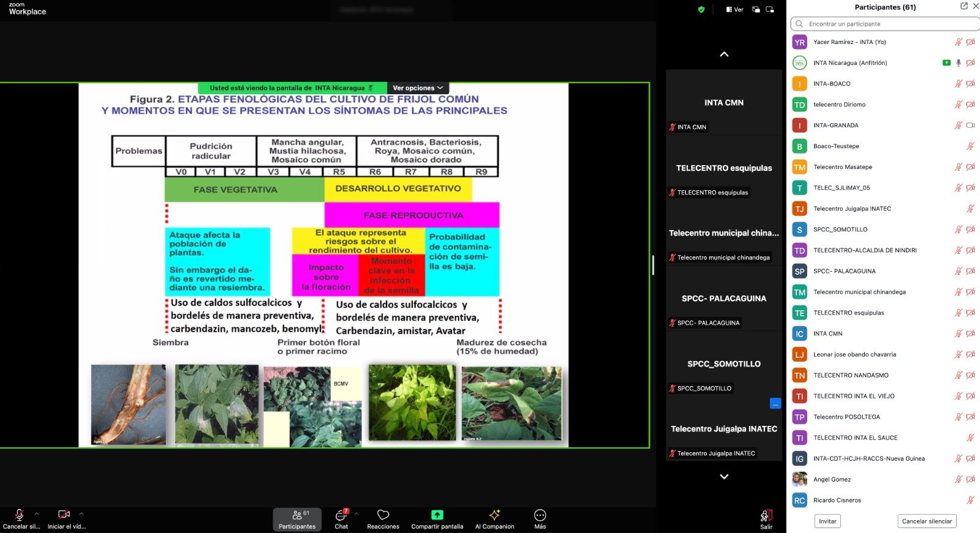Open the Chat icon with badge
Image resolution: width=980 pixels, height=533 pixels.
point(341,515)
